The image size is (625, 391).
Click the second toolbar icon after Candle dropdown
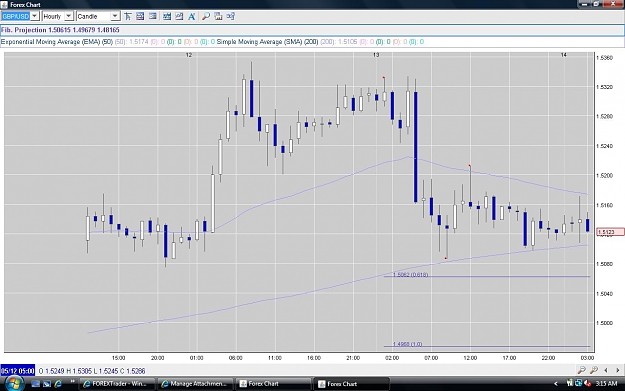(140, 16)
